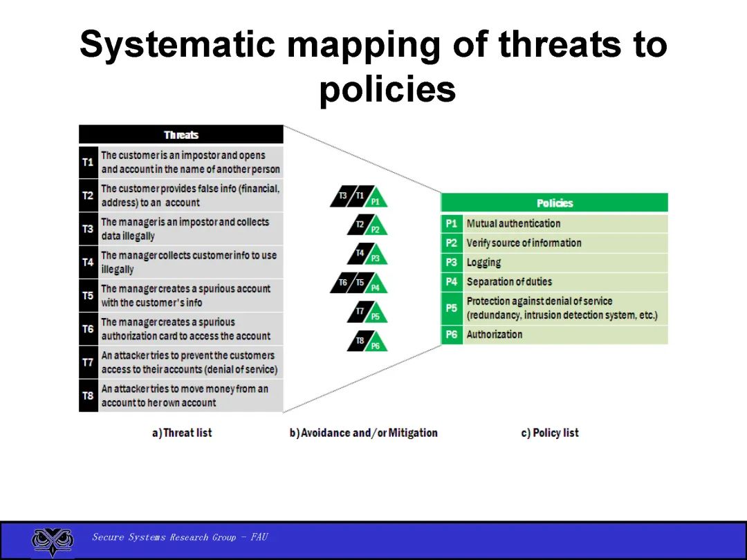This screenshot has width=747, height=560.
Task: Click 'Separation of duties' policy text
Action: (x=509, y=282)
